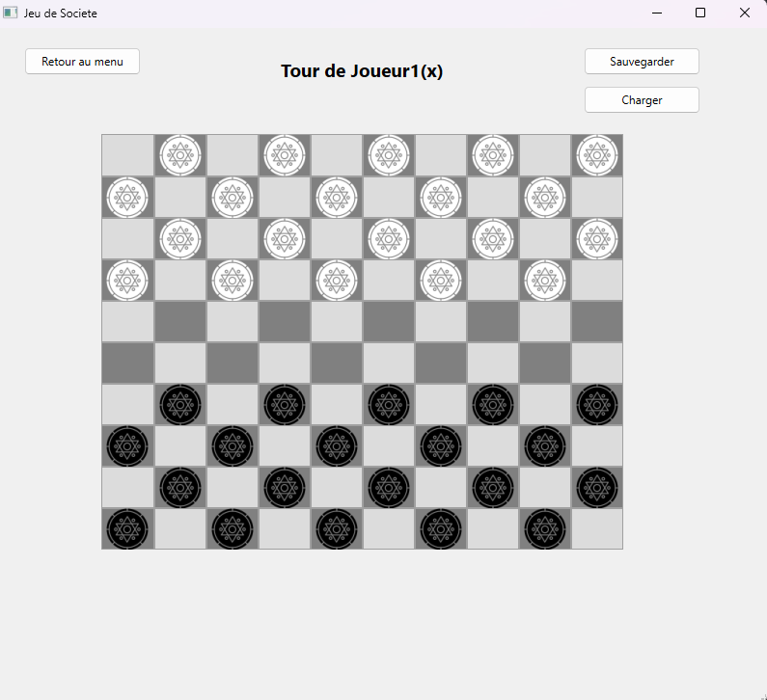
Task: Choose black piece in row 7, column 10
Action: [597, 405]
